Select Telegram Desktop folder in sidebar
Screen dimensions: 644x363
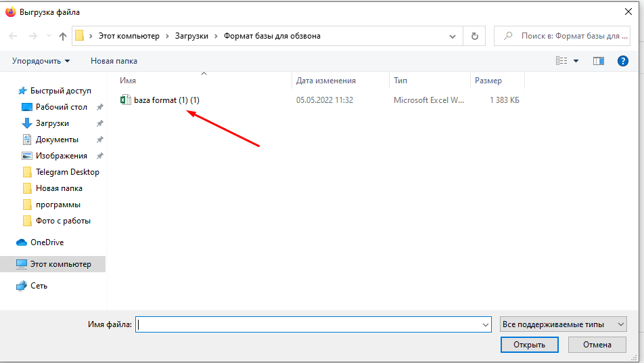coord(67,172)
